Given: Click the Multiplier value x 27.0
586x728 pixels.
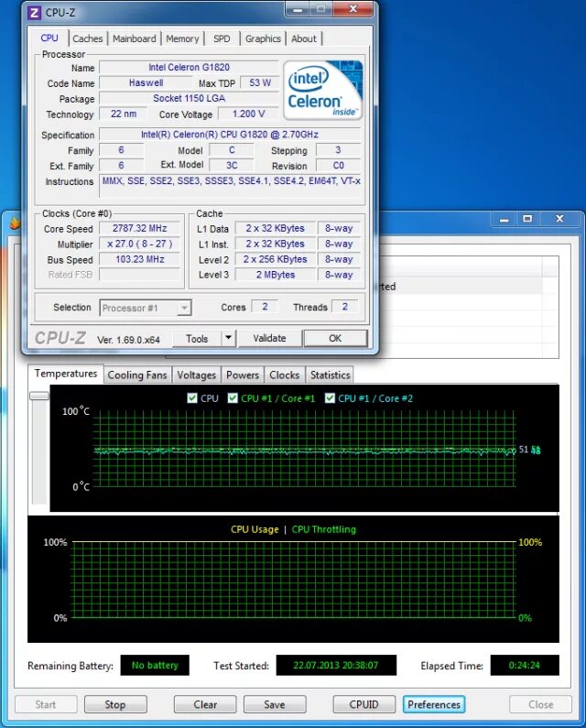Looking at the screenshot, I should pos(140,244).
